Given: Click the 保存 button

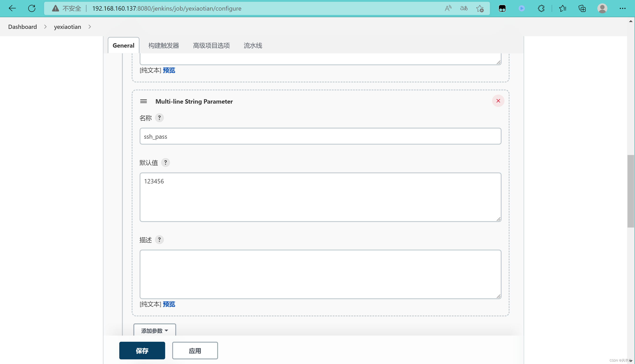Looking at the screenshot, I should 142,351.
